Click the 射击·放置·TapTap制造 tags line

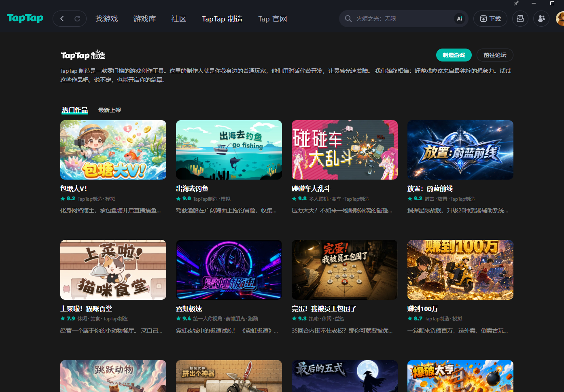click(x=450, y=199)
